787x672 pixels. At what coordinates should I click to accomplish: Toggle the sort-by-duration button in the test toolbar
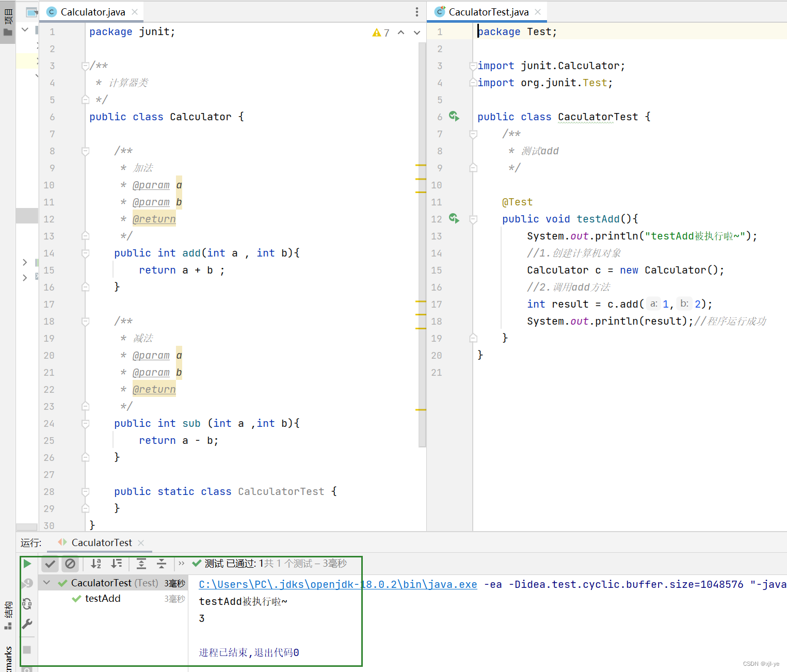117,564
